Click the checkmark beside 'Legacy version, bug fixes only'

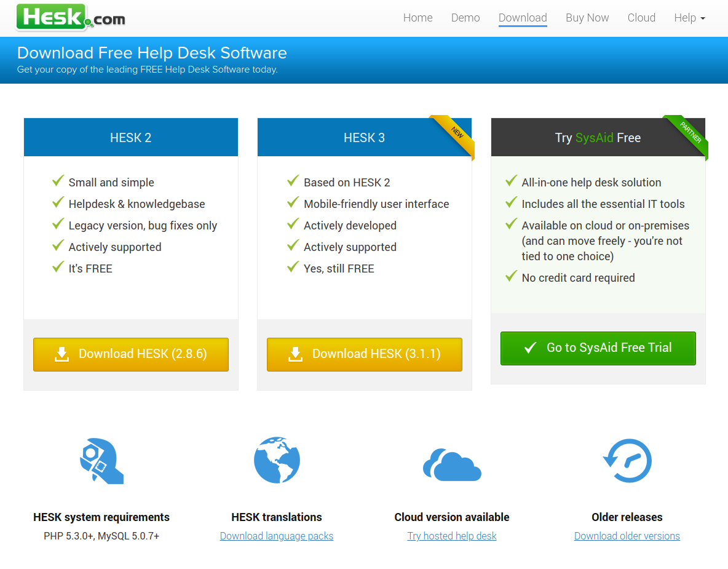(x=58, y=223)
